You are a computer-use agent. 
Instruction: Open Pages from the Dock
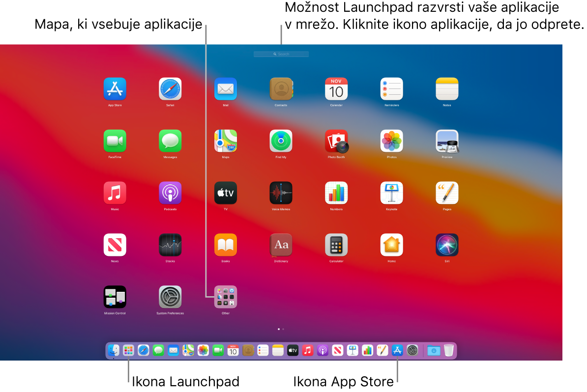382,350
